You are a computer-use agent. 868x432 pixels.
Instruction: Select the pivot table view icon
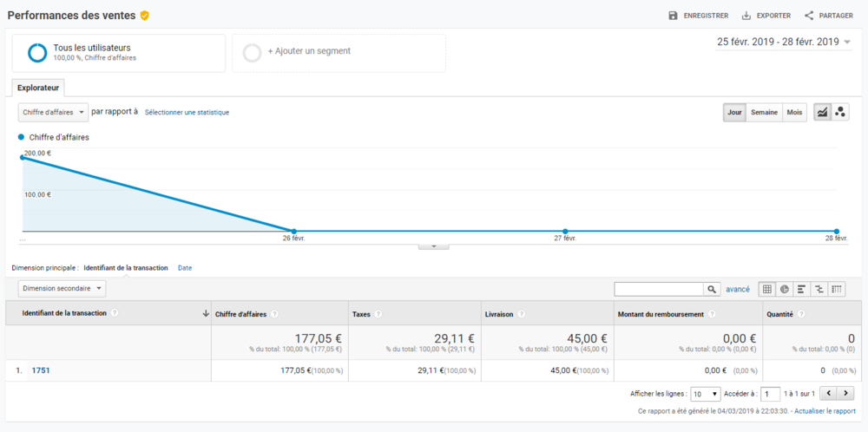click(837, 289)
